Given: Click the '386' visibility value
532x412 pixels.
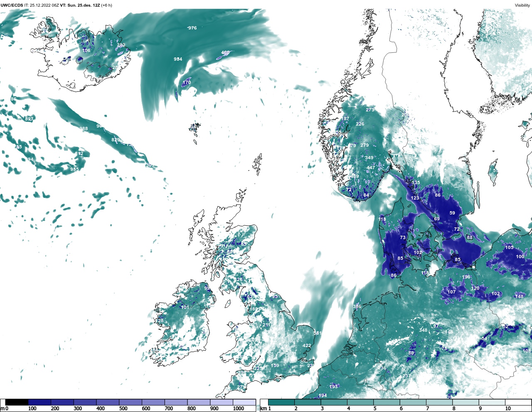Looking at the screenshot, I should [357, 307].
